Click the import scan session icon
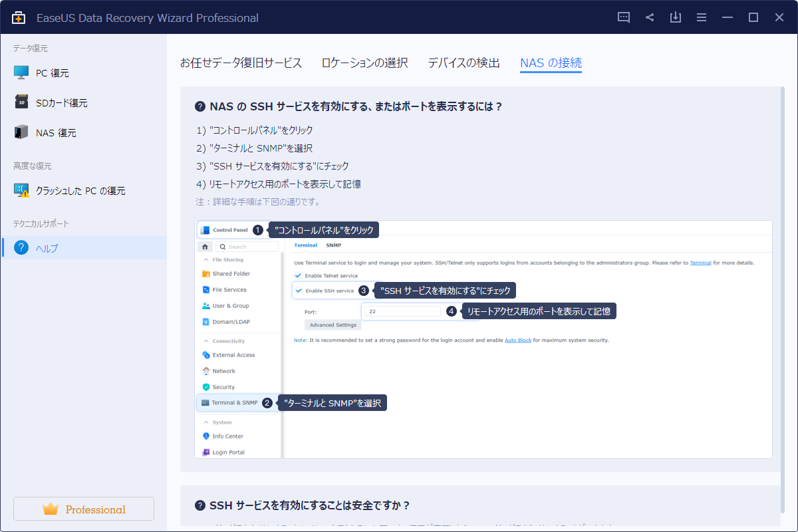 pyautogui.click(x=676, y=18)
